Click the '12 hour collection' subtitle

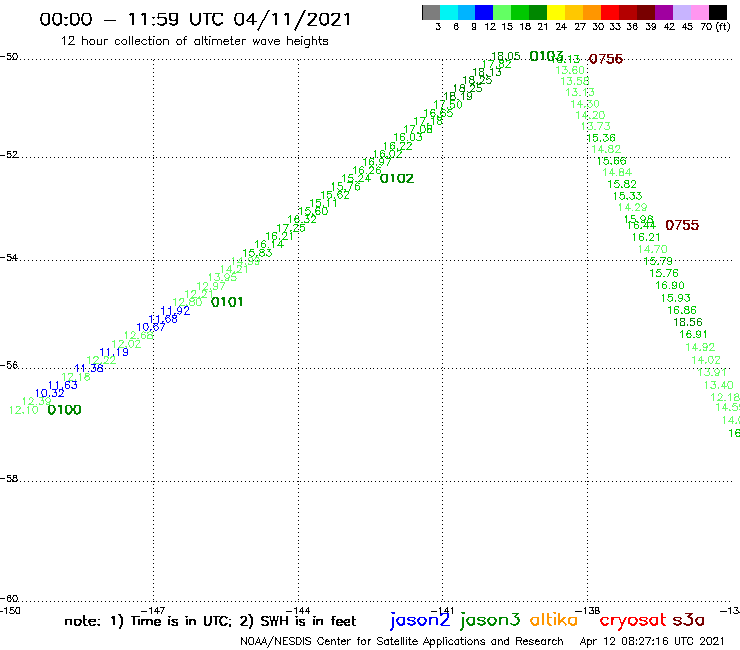pyautogui.click(x=194, y=41)
